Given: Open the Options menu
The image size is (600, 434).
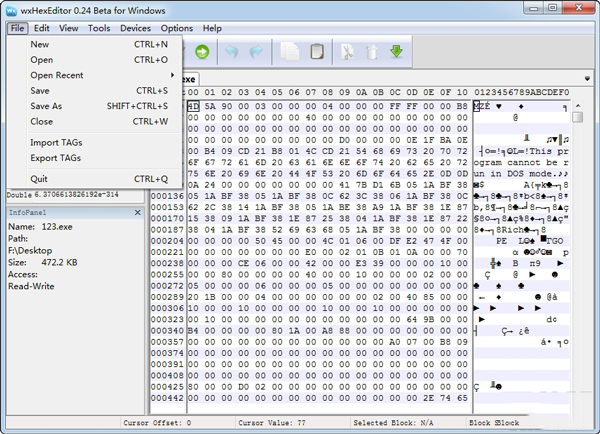Looking at the screenshot, I should coord(176,28).
